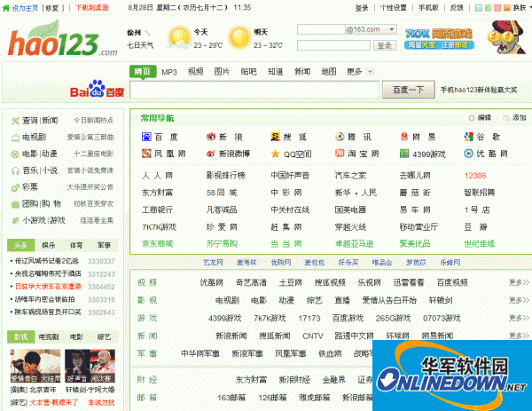Open Google site icon link
The width and height of the screenshot is (532, 411).
[468, 137]
